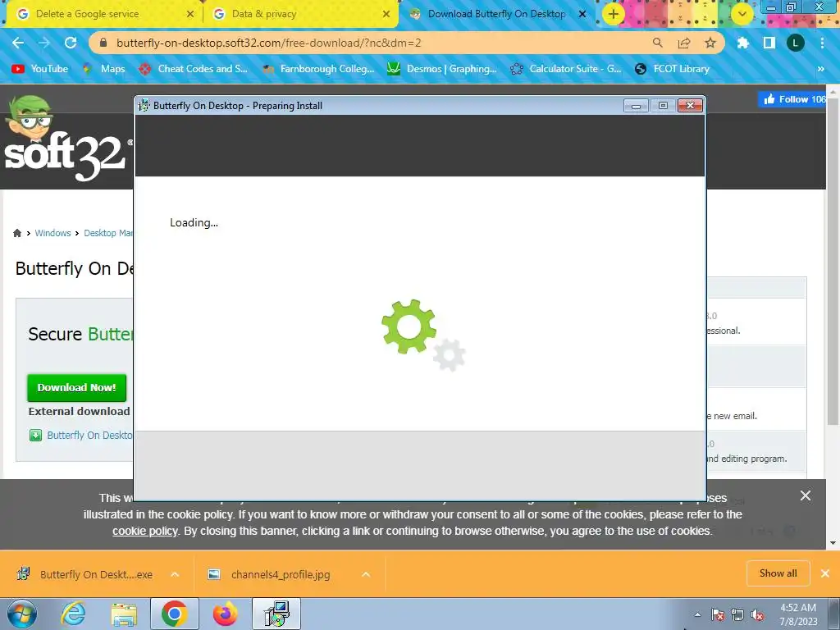Expand options for channels4_profile.jpg download

[x=366, y=574]
